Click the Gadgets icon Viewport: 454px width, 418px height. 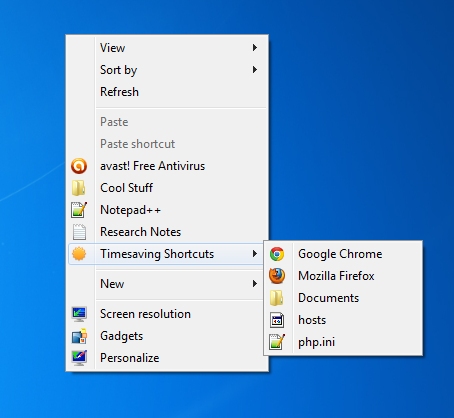coord(79,336)
